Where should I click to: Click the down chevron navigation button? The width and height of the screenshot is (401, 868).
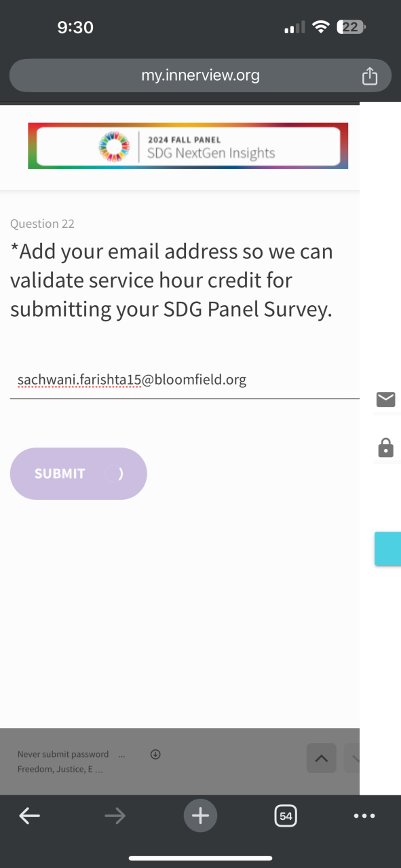[351, 759]
